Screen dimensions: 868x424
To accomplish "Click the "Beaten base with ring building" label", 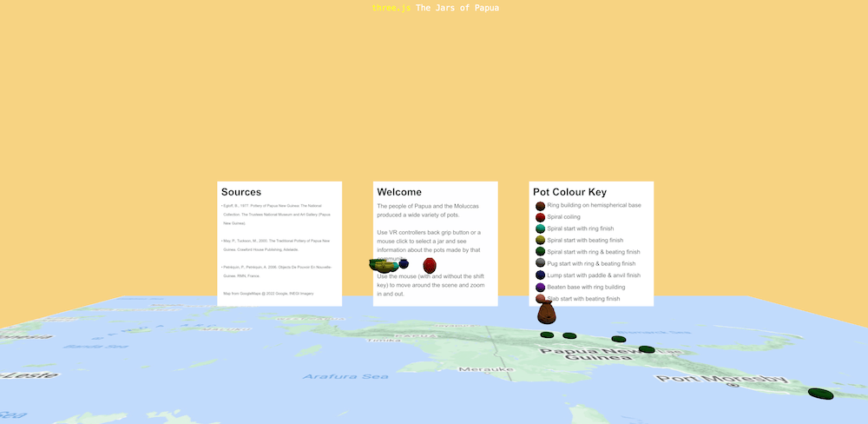I will [586, 287].
